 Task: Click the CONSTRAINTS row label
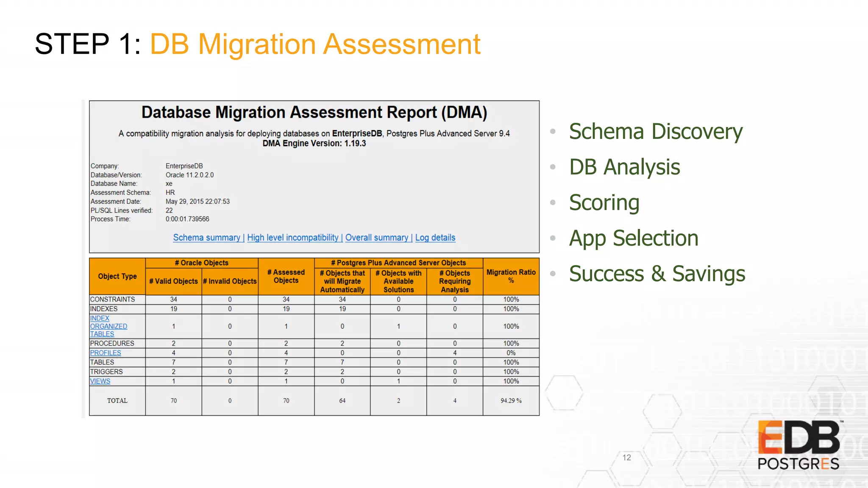coord(112,299)
